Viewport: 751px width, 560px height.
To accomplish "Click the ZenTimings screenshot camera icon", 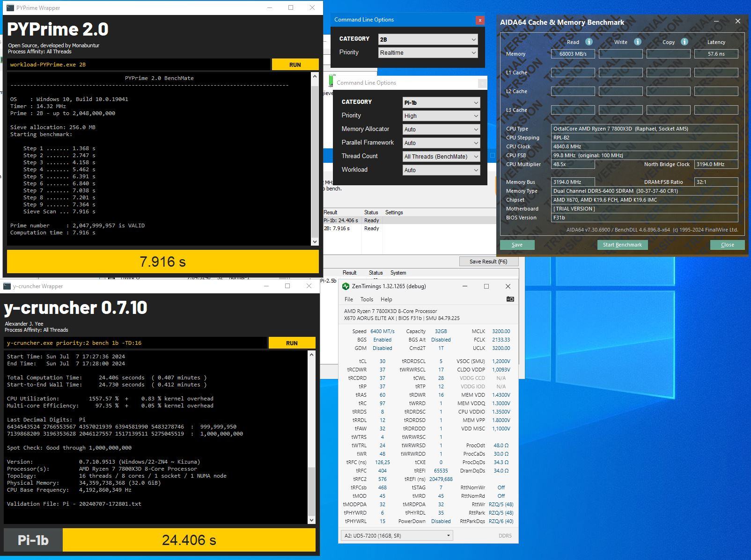I will pos(510,299).
